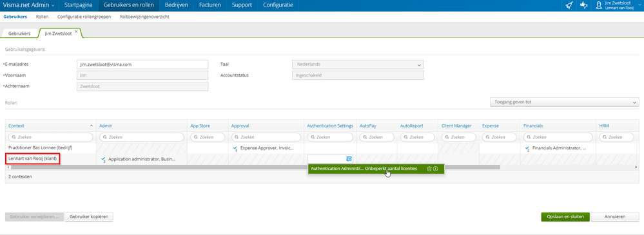Go to Startpagina menu
The width and height of the screenshot is (644, 235).
[x=79, y=5]
